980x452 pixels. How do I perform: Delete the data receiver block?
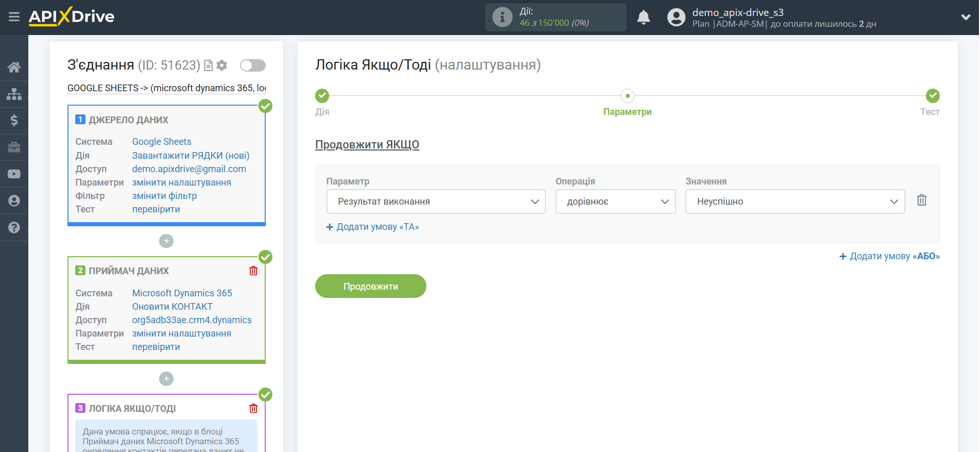click(x=253, y=271)
